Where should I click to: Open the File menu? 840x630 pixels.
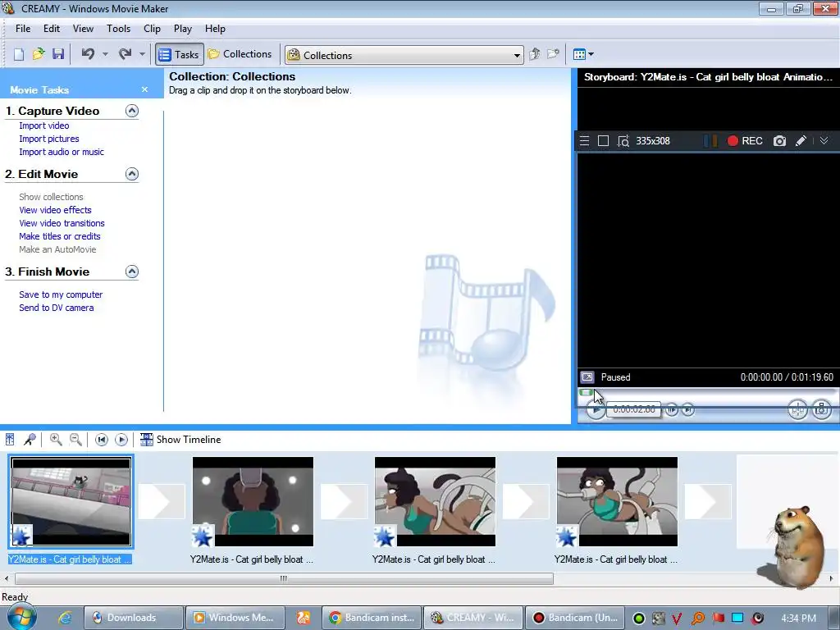click(x=23, y=29)
